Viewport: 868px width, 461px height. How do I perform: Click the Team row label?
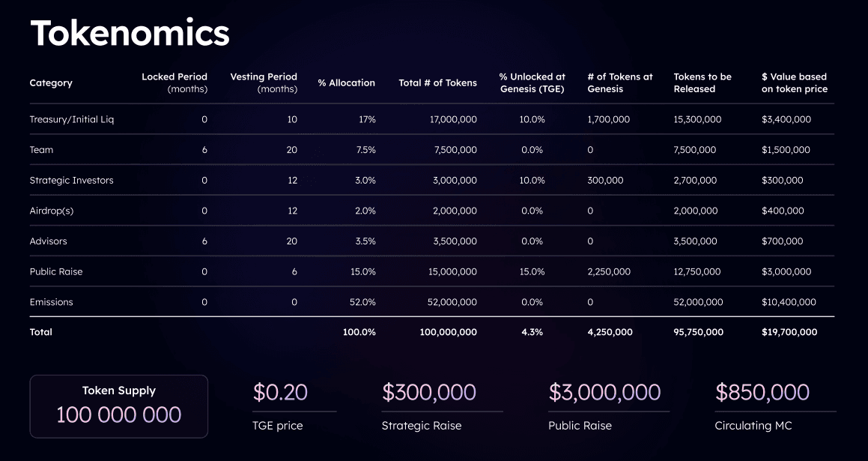(x=41, y=150)
